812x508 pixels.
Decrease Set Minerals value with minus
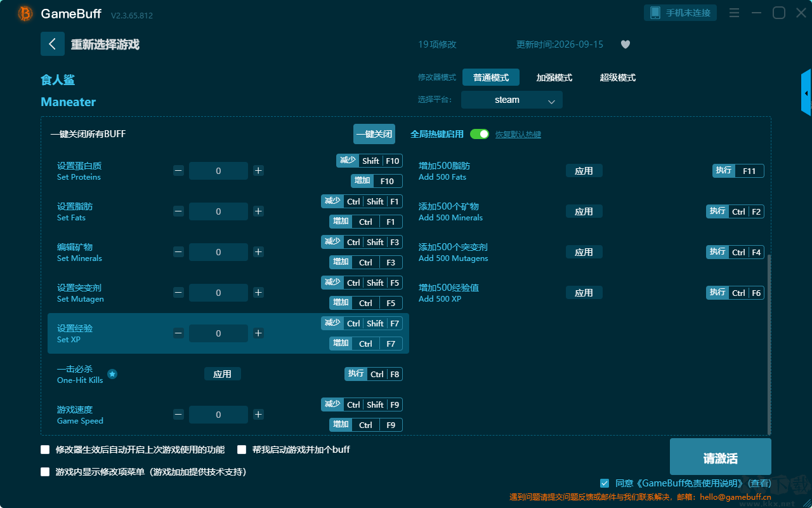(178, 252)
